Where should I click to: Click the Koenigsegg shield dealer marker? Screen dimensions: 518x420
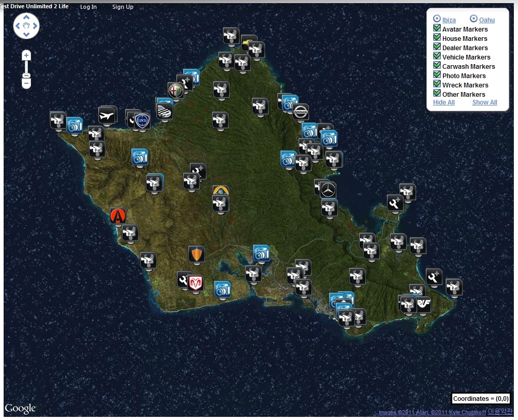[197, 254]
